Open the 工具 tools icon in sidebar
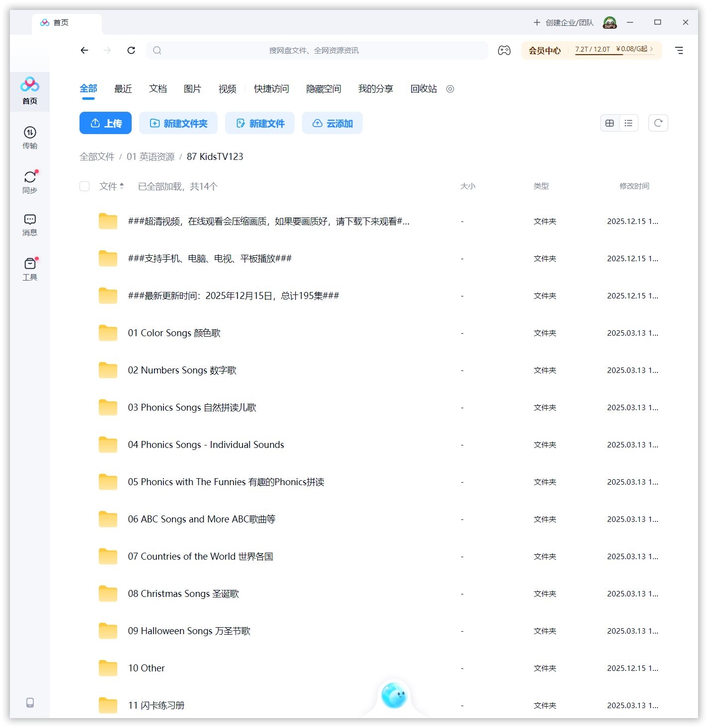The image size is (708, 728). tap(30, 268)
